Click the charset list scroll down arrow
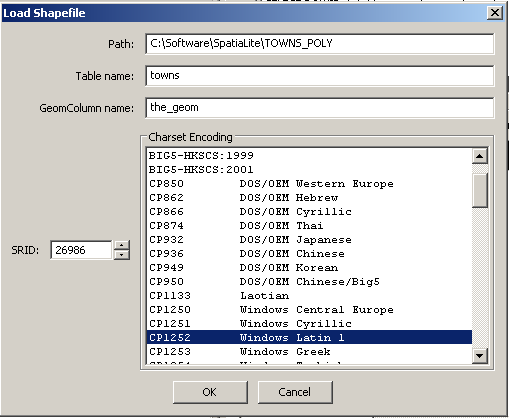The image size is (509, 418). (480, 356)
